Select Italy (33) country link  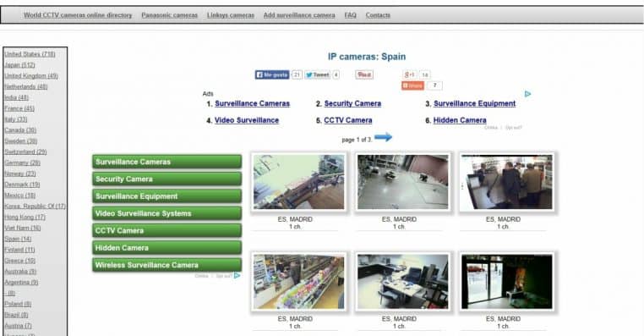(x=15, y=119)
